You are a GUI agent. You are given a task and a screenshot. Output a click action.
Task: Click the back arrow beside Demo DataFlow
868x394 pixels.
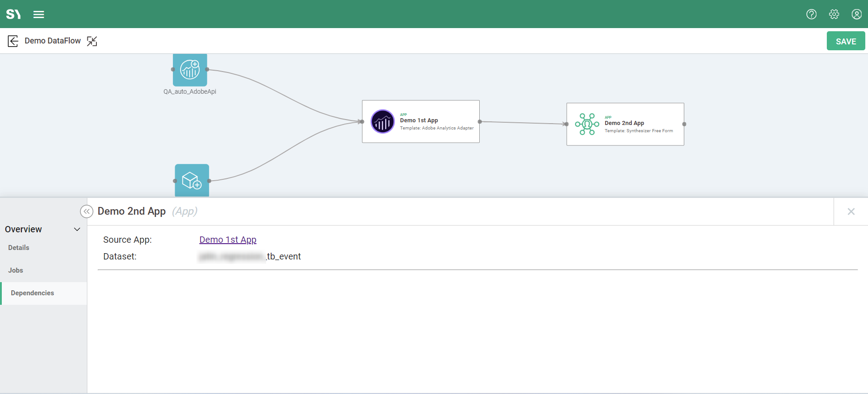(13, 41)
